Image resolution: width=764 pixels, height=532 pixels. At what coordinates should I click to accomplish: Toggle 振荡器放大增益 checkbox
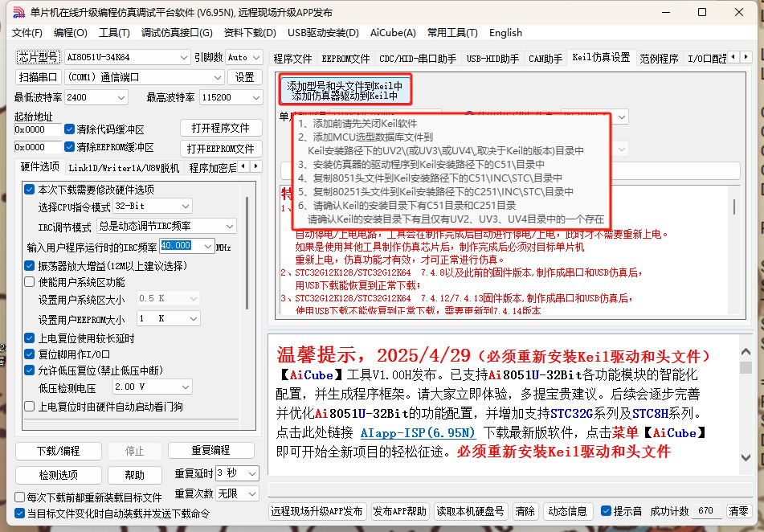tap(30, 266)
